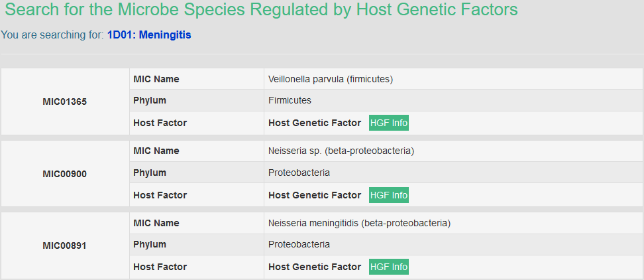
Task: Click the page title heading
Action: (261, 10)
